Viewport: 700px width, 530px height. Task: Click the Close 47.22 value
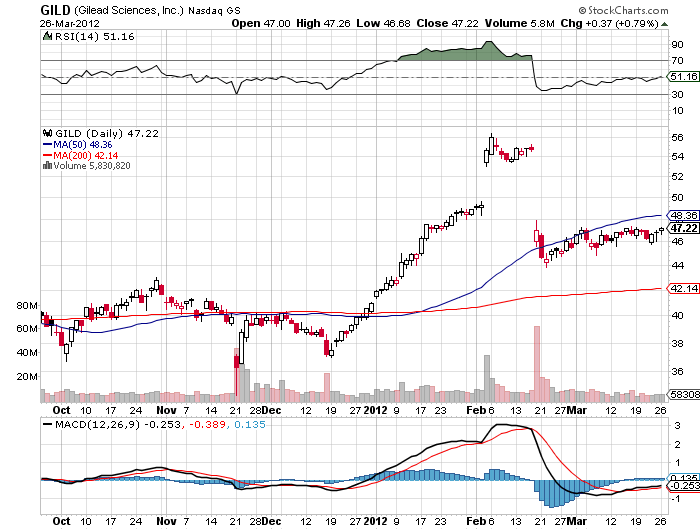point(447,24)
